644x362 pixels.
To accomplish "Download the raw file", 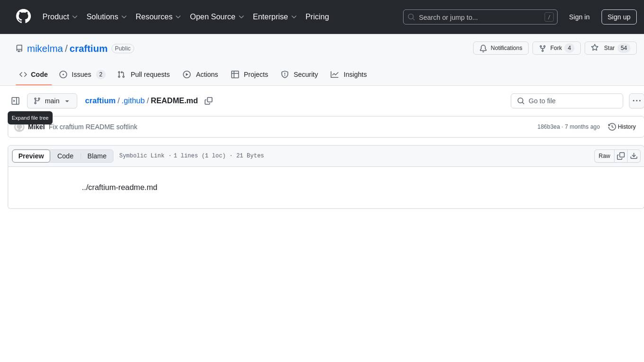I will 634,156.
